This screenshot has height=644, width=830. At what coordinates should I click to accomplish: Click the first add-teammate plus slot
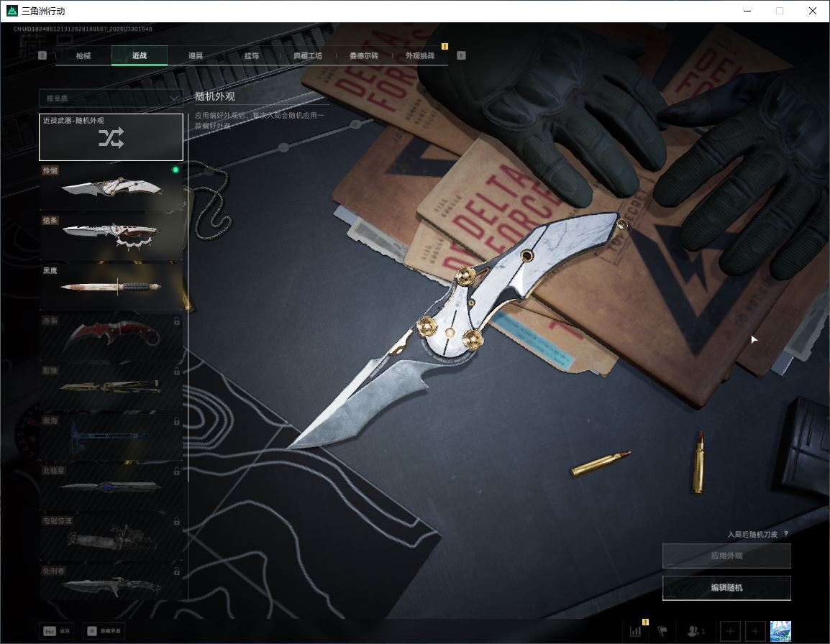[730, 631]
